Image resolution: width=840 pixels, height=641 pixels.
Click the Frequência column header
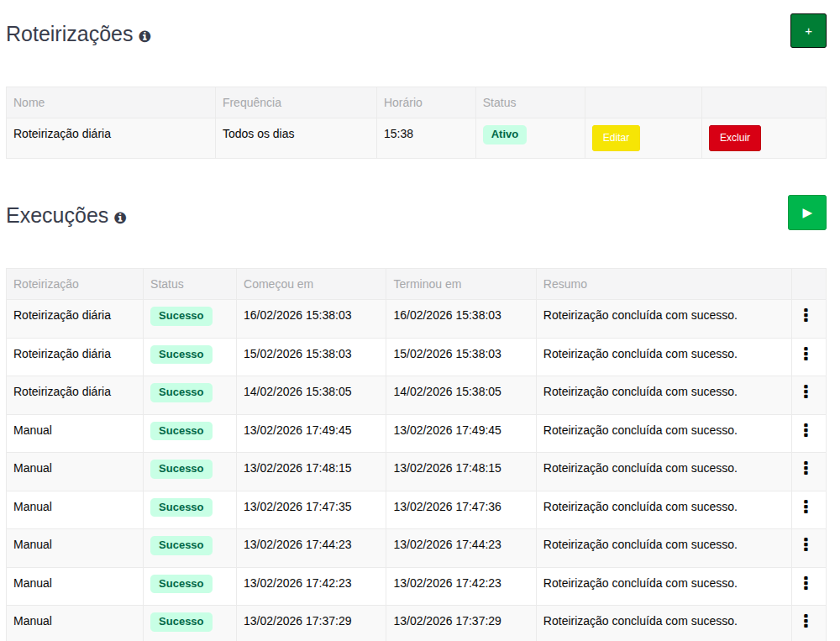click(x=251, y=102)
